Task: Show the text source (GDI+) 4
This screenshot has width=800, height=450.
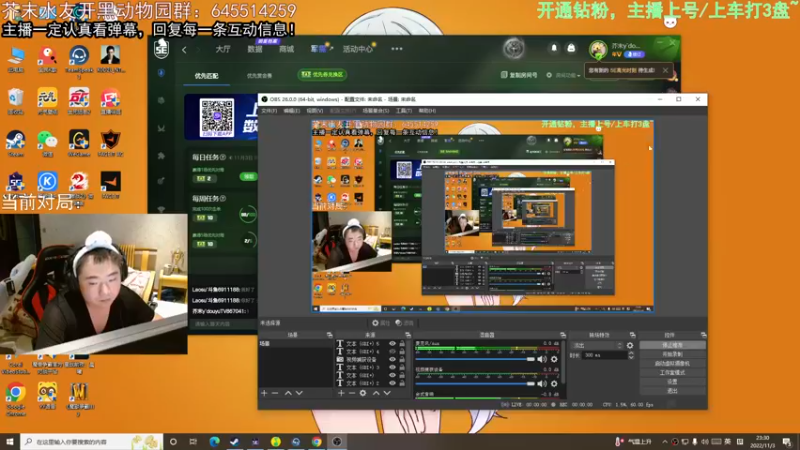Action: pos(392,352)
